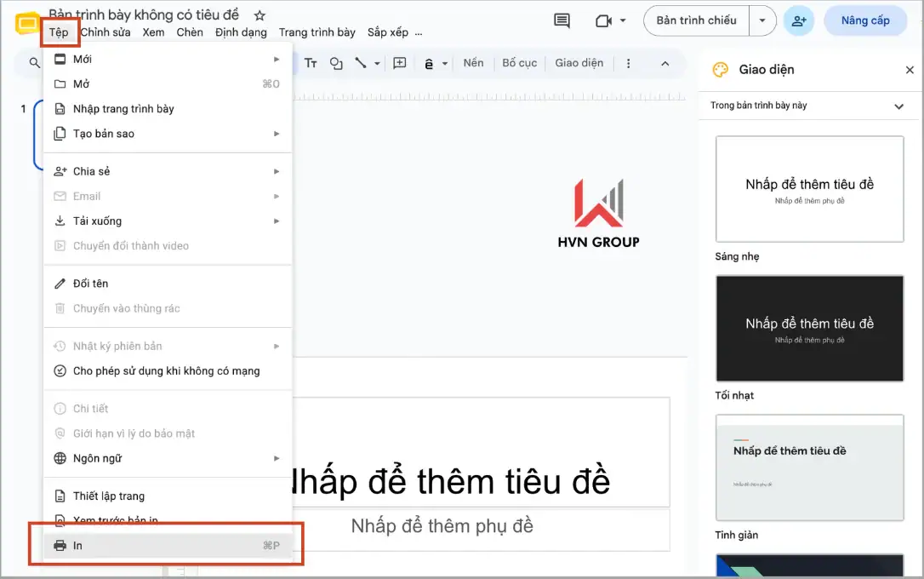This screenshot has width=924, height=579.
Task: Click the download icon beside Tải xuống
Action: click(x=60, y=221)
